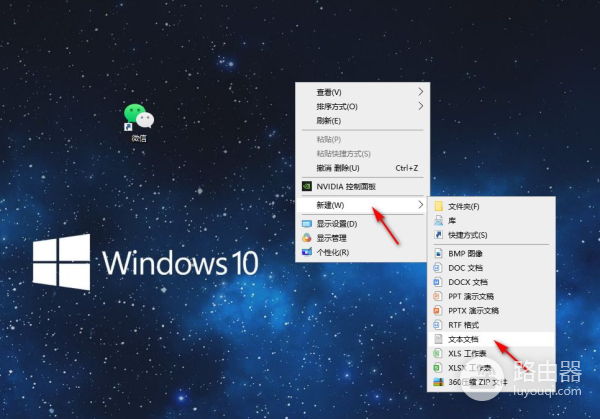This screenshot has height=419, width=600.
Task: Click the NVIDIA 控制面板 icon
Action: pos(307,186)
